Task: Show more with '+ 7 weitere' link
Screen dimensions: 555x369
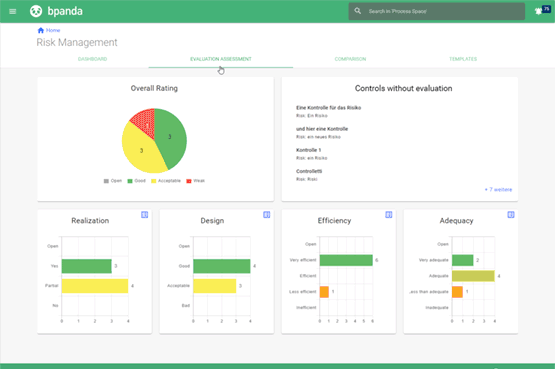Action: pyautogui.click(x=498, y=190)
